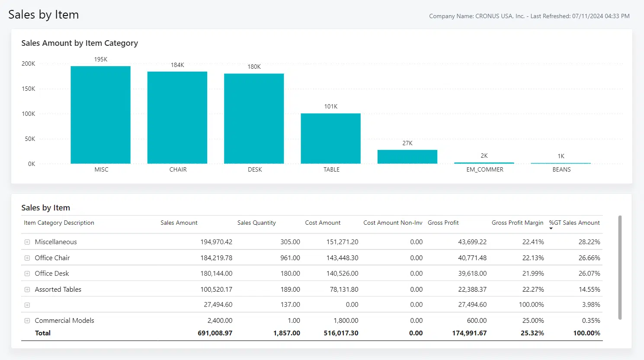
Task: Click the Office Chair gross profit 40,771.48
Action: click(472, 258)
